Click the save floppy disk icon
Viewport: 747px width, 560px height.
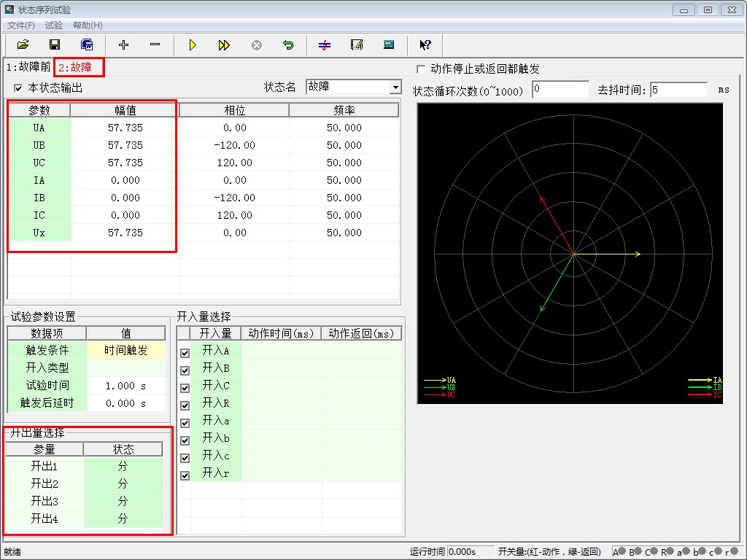coord(54,45)
